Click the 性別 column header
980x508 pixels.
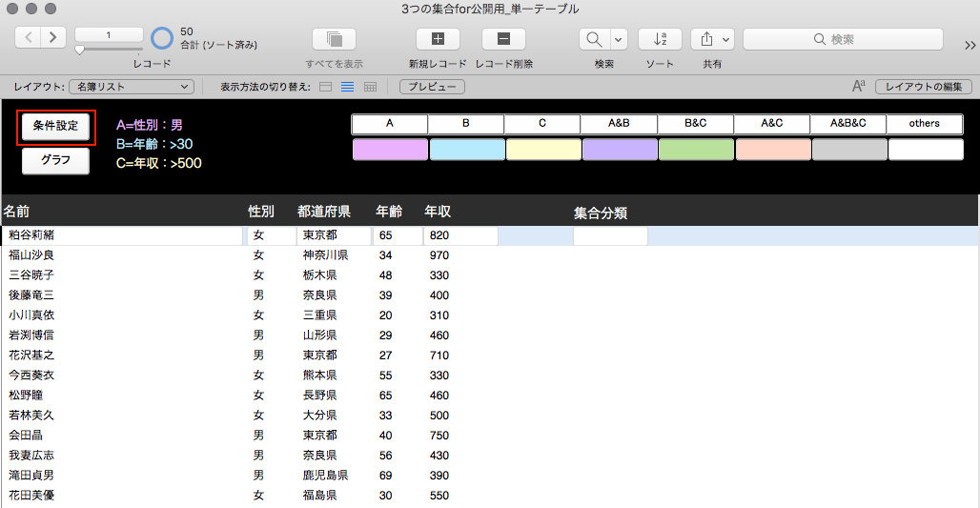261,212
